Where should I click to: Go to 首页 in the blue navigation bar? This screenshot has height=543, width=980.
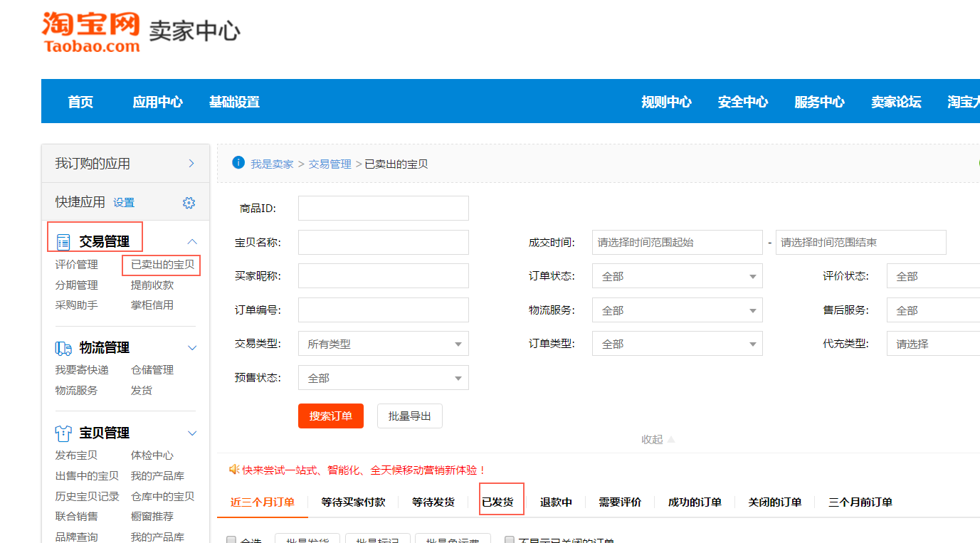80,102
